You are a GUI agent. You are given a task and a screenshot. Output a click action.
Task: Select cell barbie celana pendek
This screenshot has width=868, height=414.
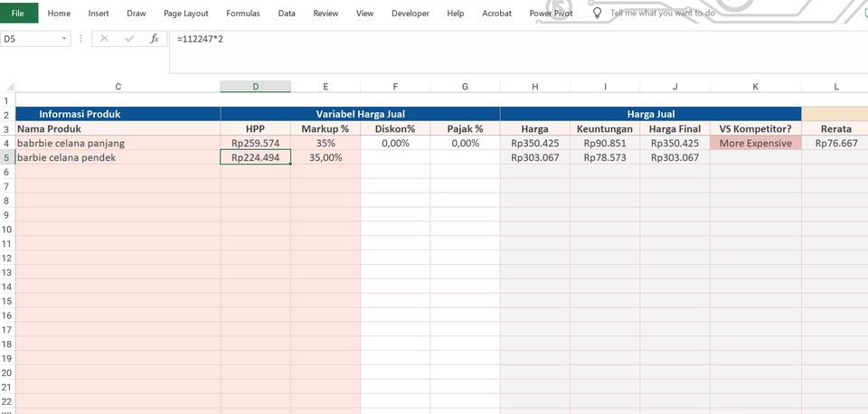point(118,157)
